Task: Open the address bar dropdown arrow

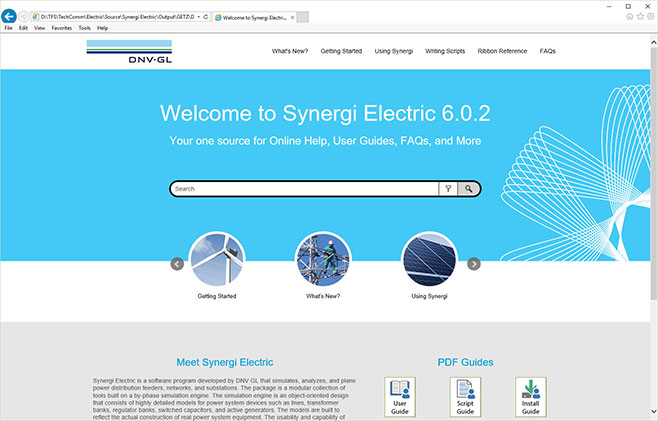Action: tap(198, 17)
